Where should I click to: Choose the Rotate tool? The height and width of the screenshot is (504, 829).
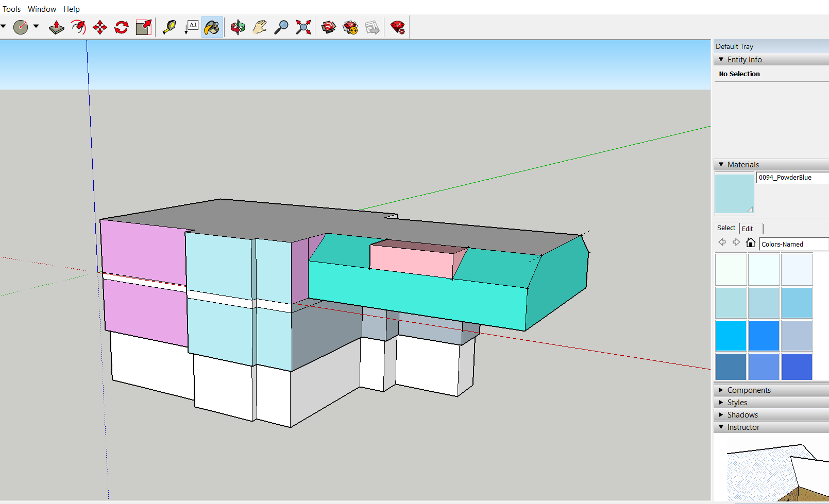click(x=122, y=27)
